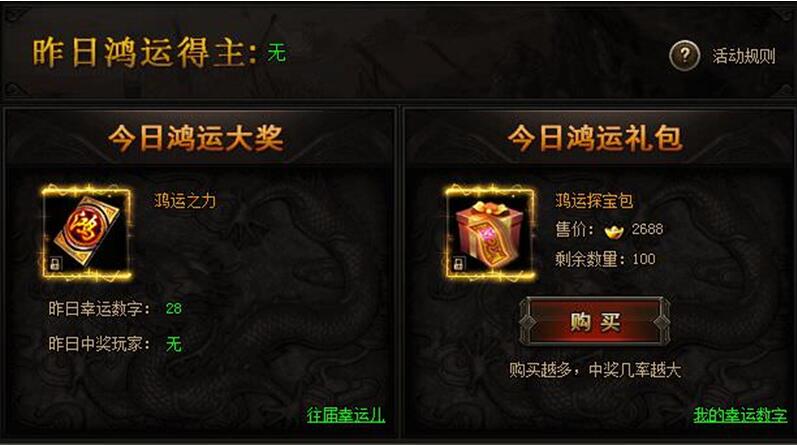Click the 昨日鸿运得主 title text

[144, 52]
